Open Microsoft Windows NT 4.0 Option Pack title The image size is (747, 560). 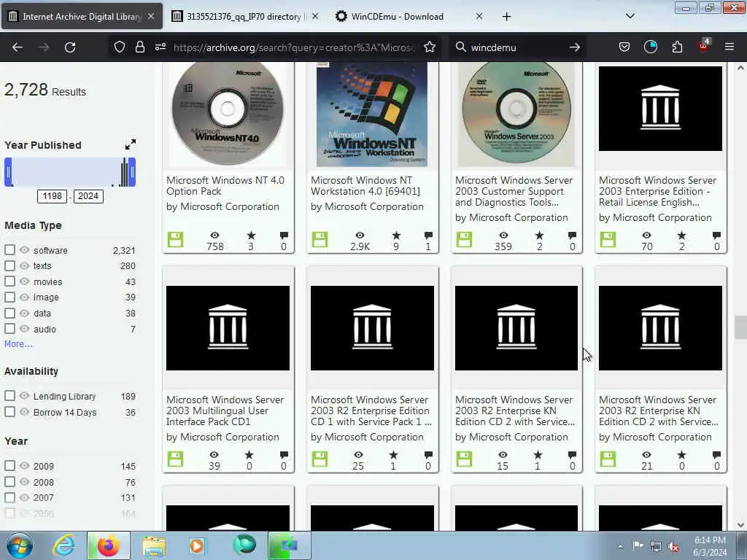(x=225, y=186)
